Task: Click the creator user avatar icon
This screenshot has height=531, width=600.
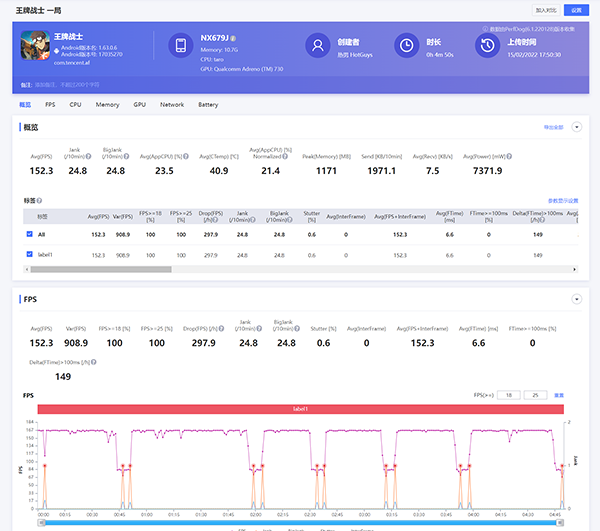Action: [x=318, y=46]
